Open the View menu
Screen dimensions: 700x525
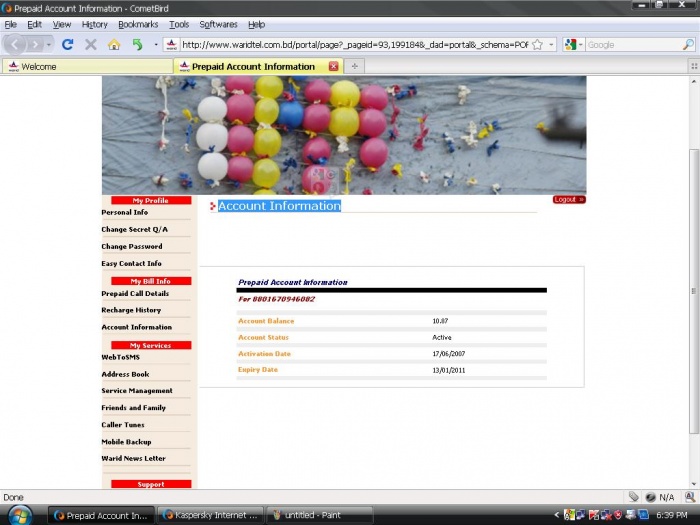click(62, 25)
